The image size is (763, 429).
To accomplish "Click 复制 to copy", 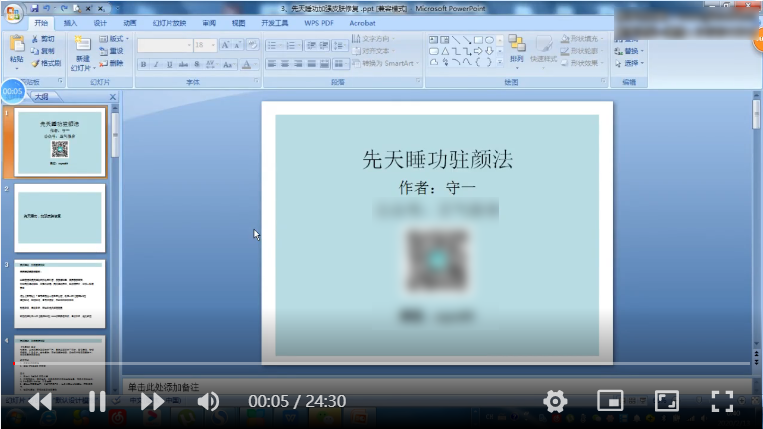I will coord(43,51).
